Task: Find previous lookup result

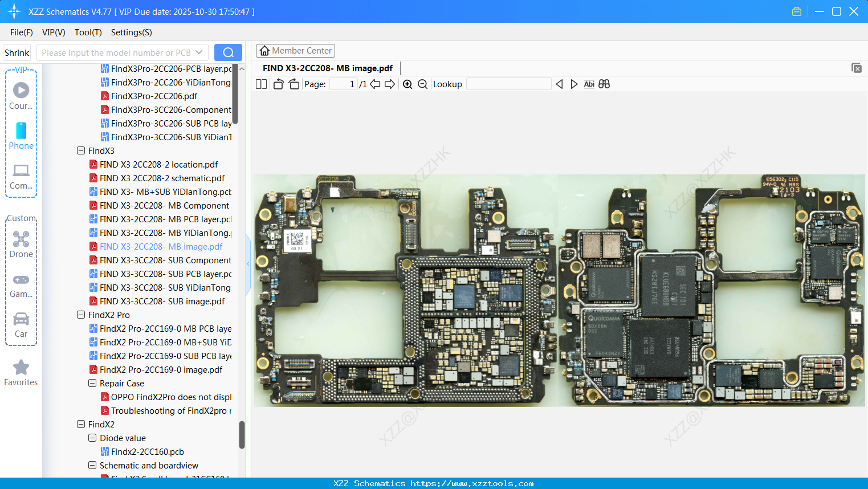Action: [559, 84]
